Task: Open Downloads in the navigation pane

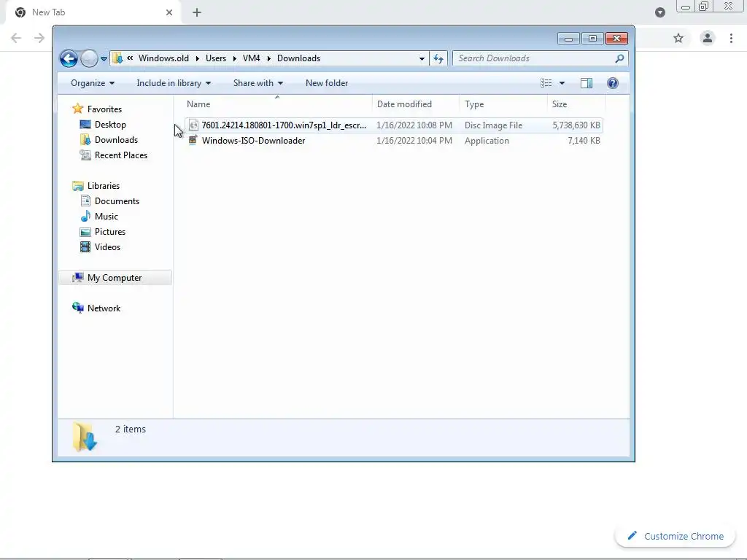Action: point(116,139)
